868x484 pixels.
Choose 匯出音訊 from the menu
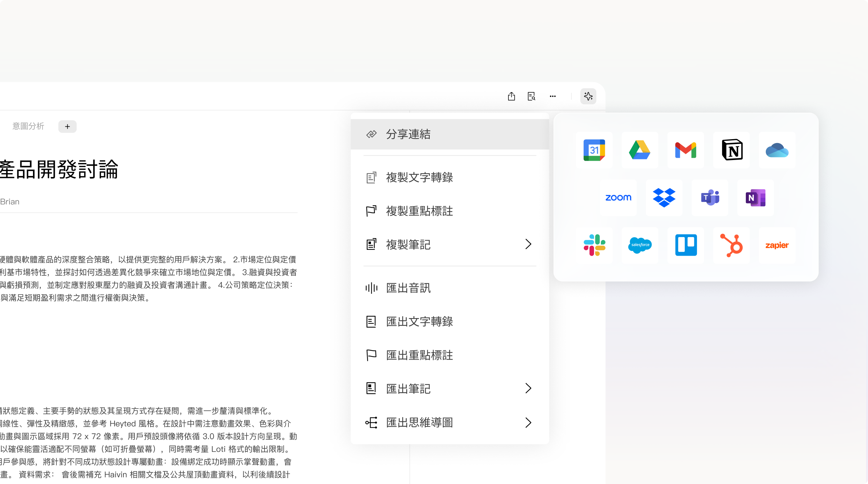(408, 288)
